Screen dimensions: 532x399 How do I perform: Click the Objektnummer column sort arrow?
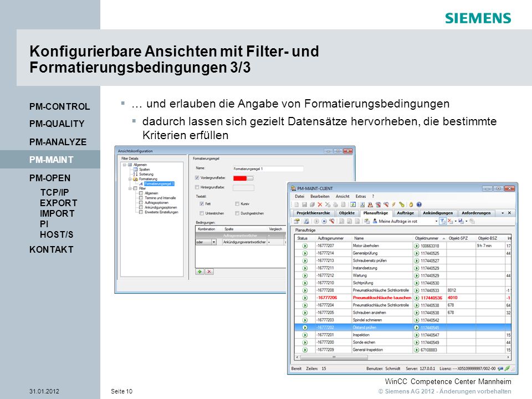pos(443,238)
